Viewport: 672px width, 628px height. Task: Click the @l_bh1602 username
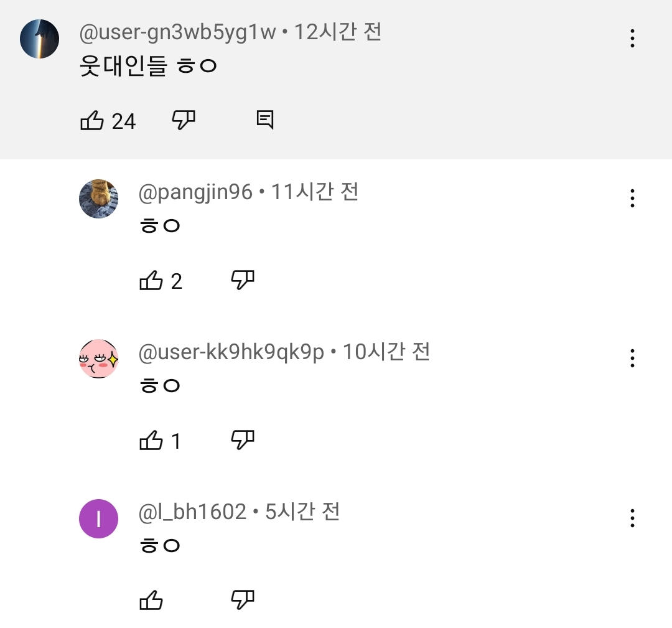coord(192,512)
